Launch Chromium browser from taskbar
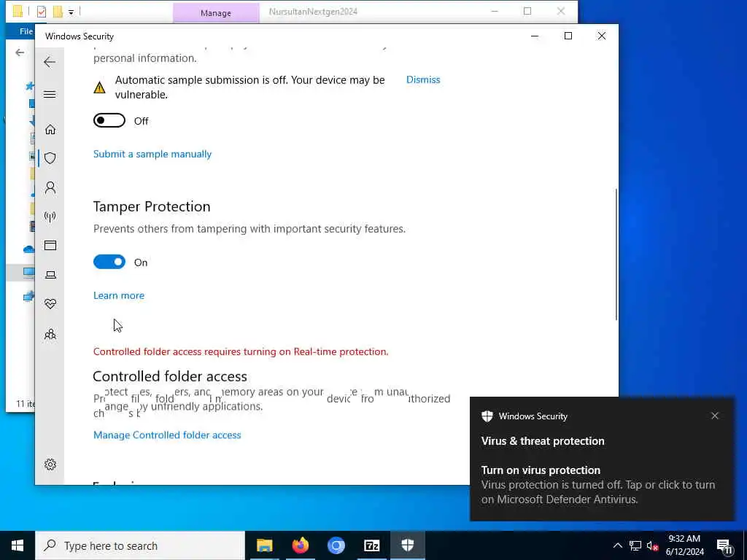747x560 pixels. [x=336, y=545]
